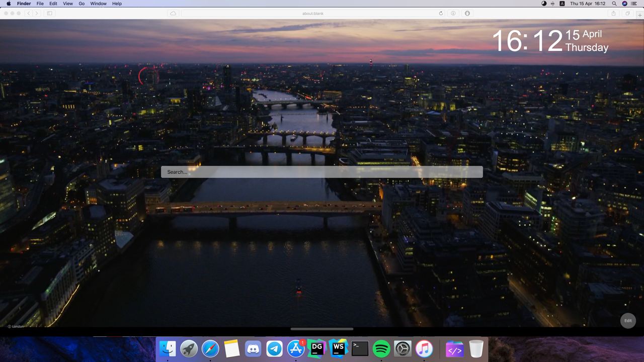Screen dimensions: 644x362
Task: Click the circled "i" extension icon in the Safari toolbar
Action: click(x=453, y=13)
